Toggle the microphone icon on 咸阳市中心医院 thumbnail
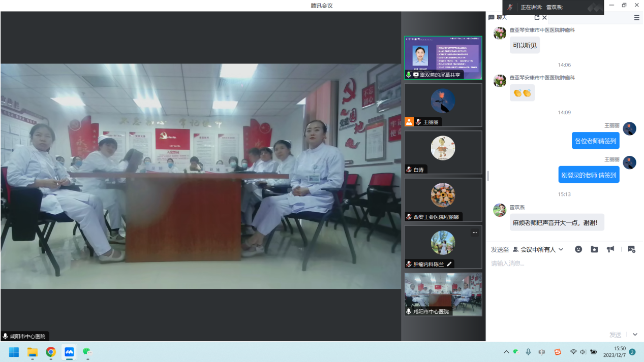 click(409, 311)
